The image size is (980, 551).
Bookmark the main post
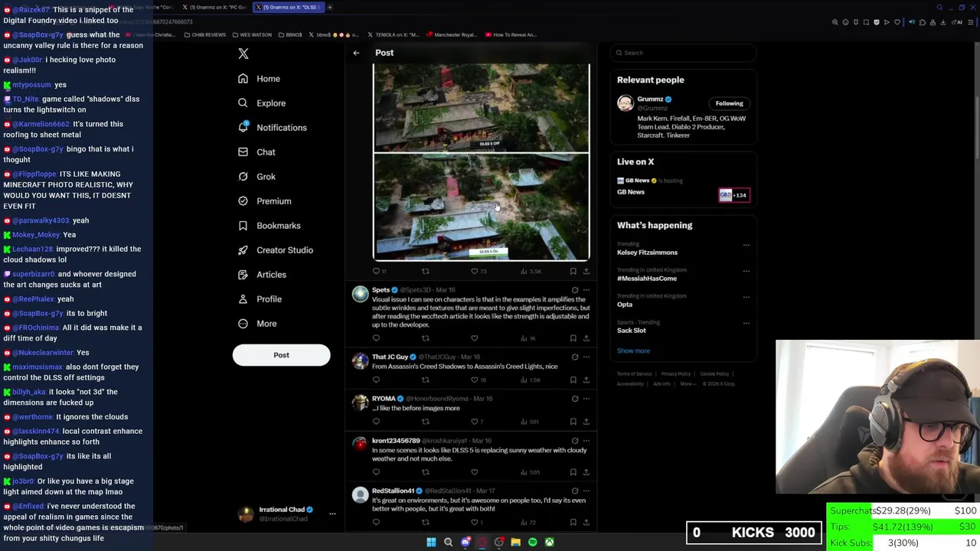point(573,271)
